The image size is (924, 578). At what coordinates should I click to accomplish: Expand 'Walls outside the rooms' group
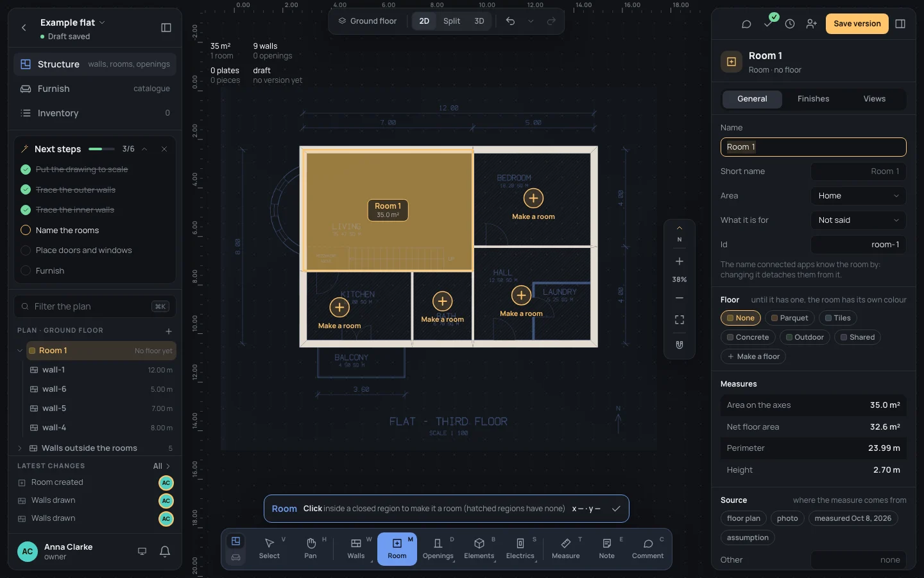(x=20, y=448)
